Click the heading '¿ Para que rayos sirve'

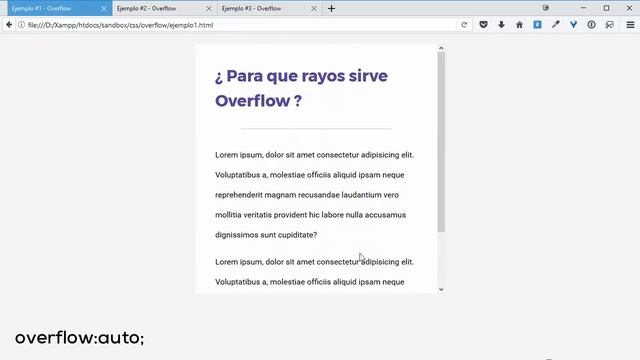click(301, 76)
